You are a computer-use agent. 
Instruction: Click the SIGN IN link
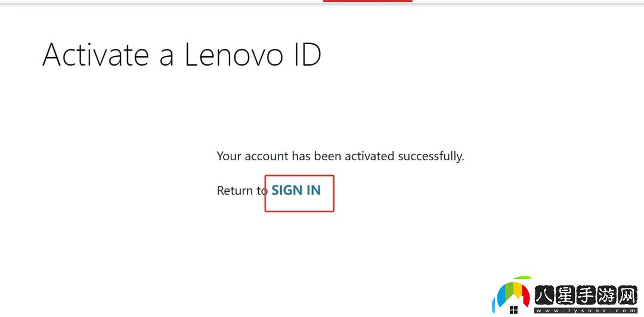(x=296, y=191)
